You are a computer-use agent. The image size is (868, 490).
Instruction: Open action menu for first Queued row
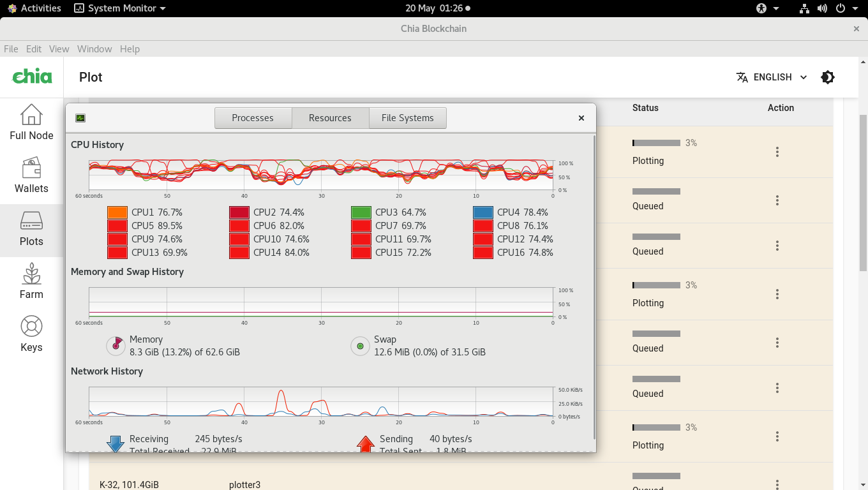click(777, 200)
